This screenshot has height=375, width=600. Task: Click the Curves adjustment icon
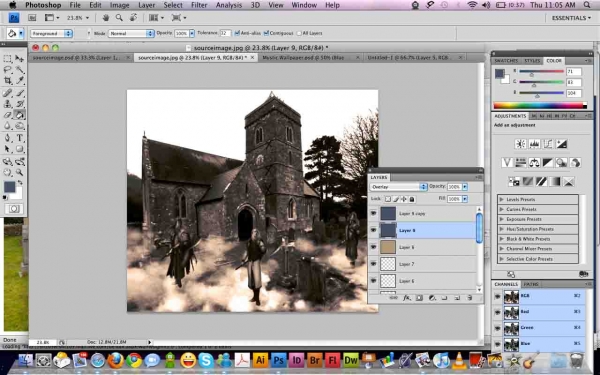pyautogui.click(x=548, y=144)
